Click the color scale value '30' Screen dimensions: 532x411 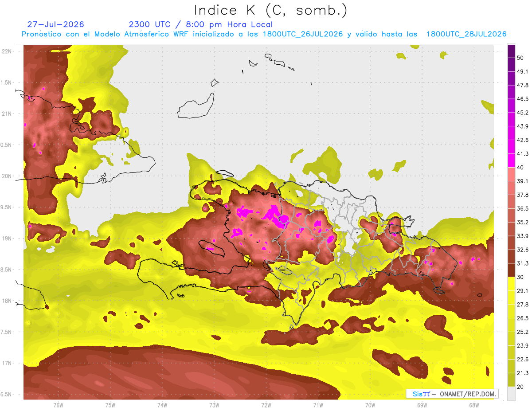(x=520, y=277)
